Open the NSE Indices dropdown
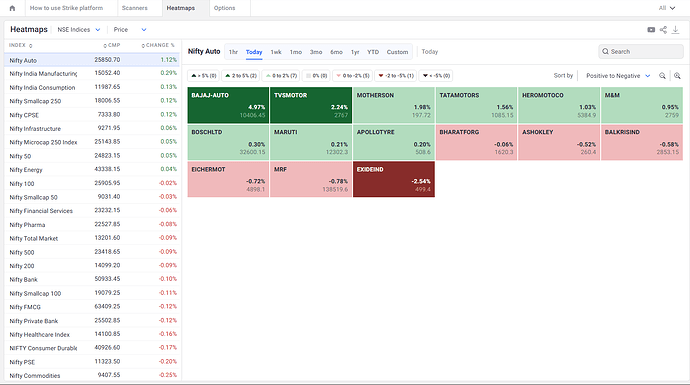 (x=79, y=29)
